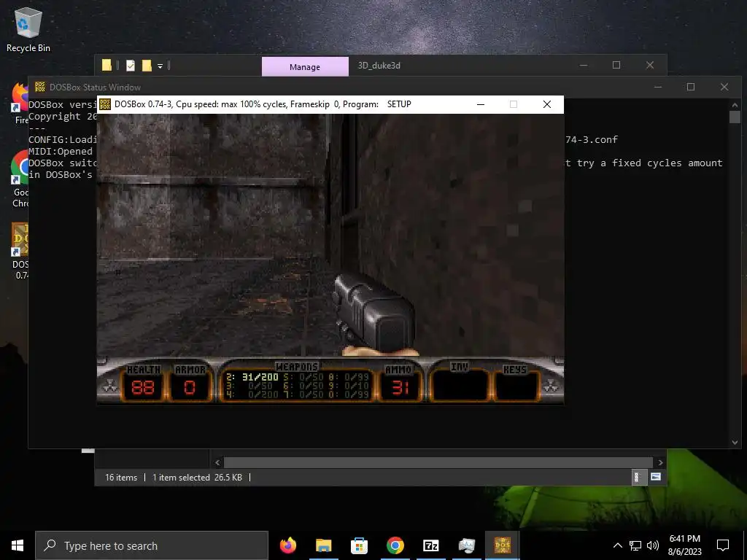Click the network tray icon

635,545
